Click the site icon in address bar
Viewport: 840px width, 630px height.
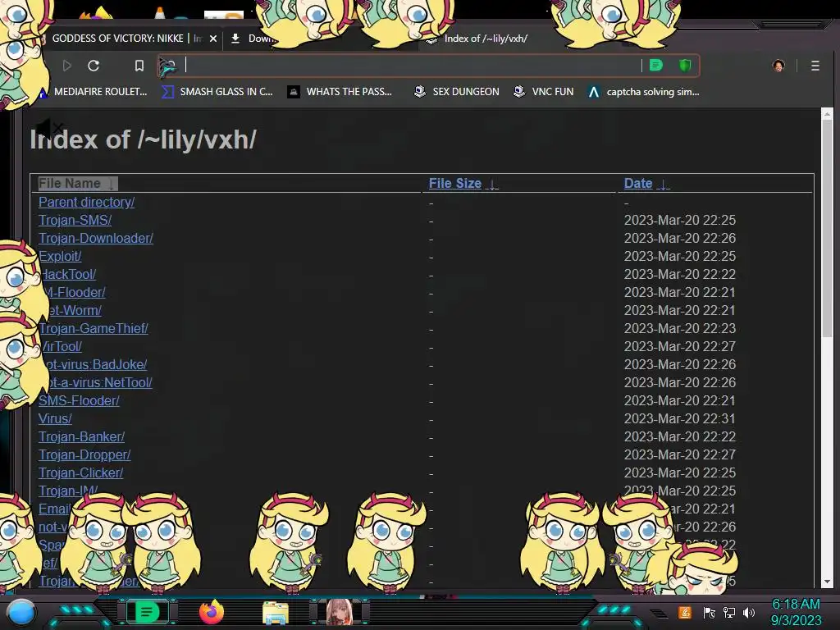pos(167,66)
